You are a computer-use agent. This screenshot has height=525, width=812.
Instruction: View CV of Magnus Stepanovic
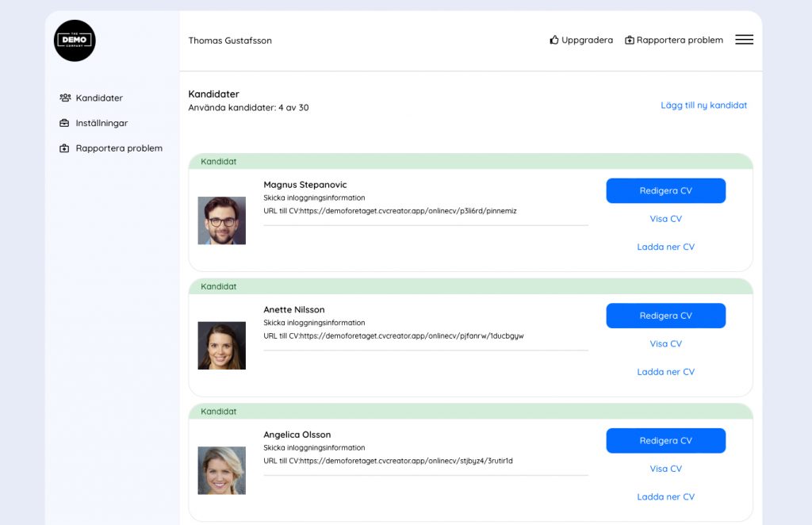click(665, 219)
